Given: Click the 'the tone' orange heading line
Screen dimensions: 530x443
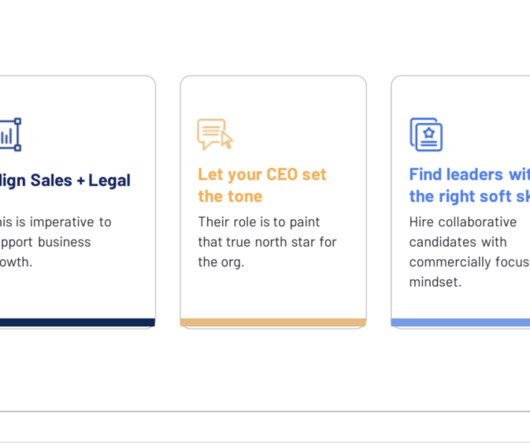Looking at the screenshot, I should coord(230,196).
